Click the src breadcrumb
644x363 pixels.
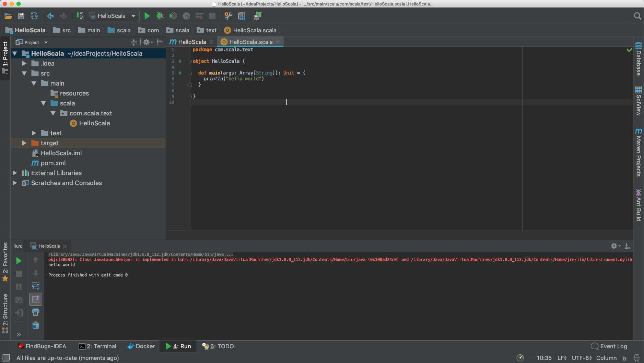tap(62, 30)
